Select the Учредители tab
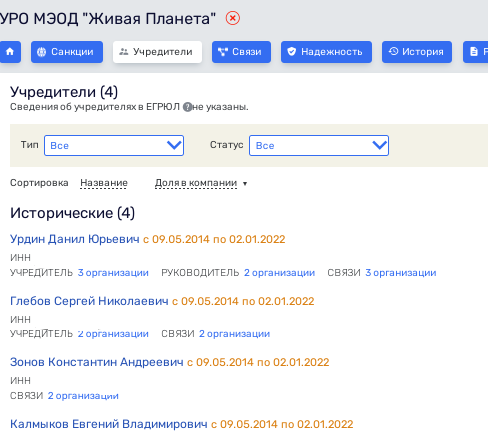The height and width of the screenshot is (442, 488). (157, 52)
